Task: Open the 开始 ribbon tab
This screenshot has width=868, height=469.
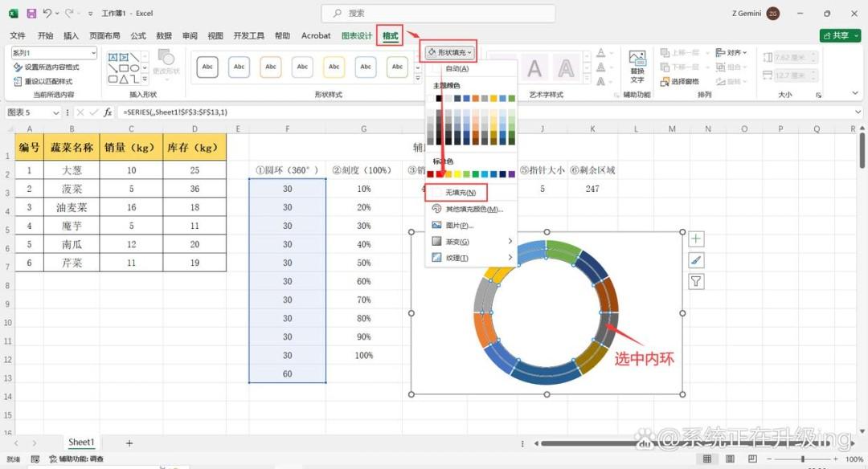Action: coord(45,35)
